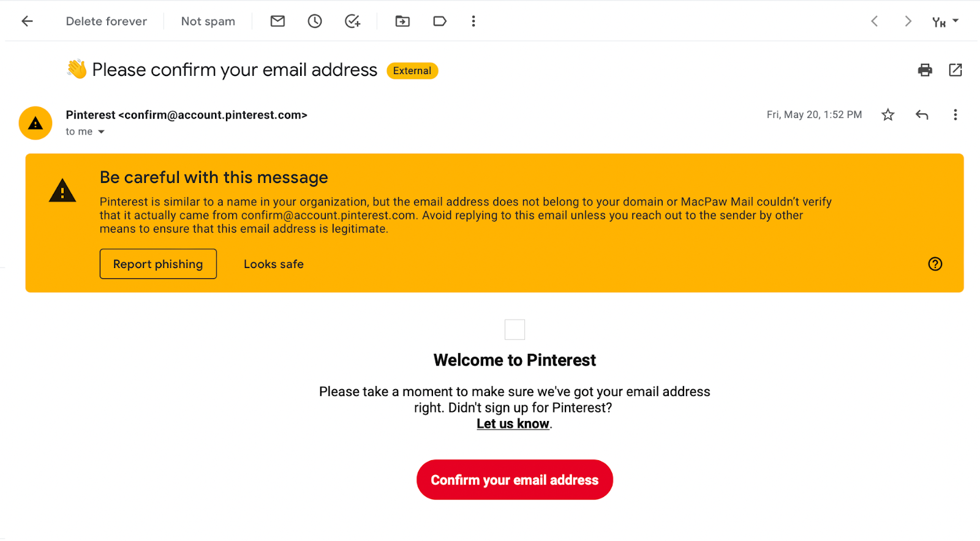
Task: Move this email to a folder
Action: 402,21
